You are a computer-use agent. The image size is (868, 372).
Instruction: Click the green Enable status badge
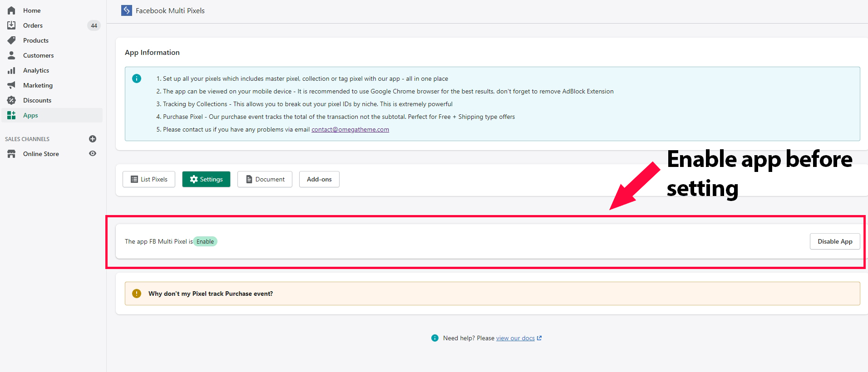tap(205, 241)
